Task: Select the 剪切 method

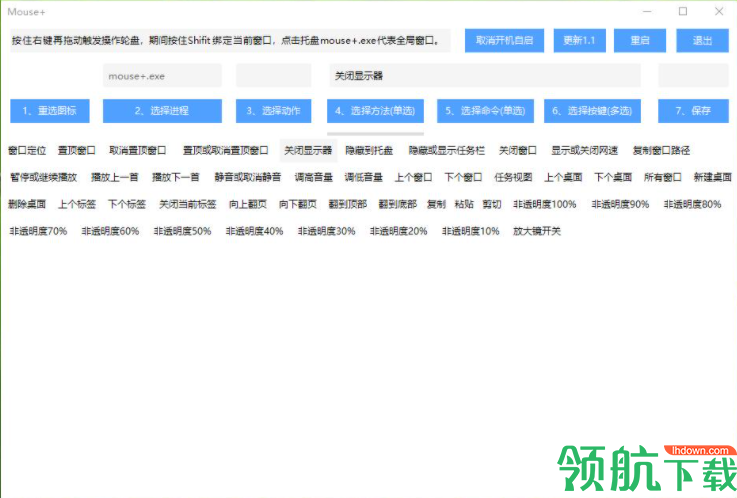Action: click(492, 204)
